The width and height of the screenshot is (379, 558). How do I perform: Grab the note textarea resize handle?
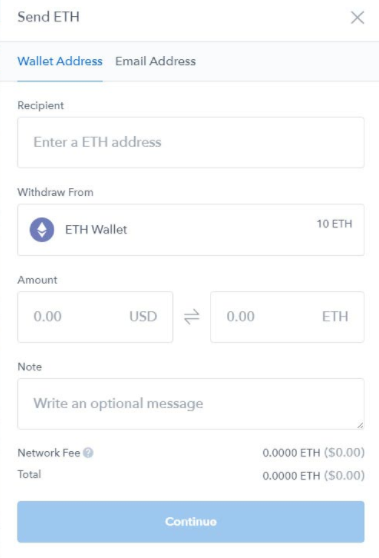point(360,425)
